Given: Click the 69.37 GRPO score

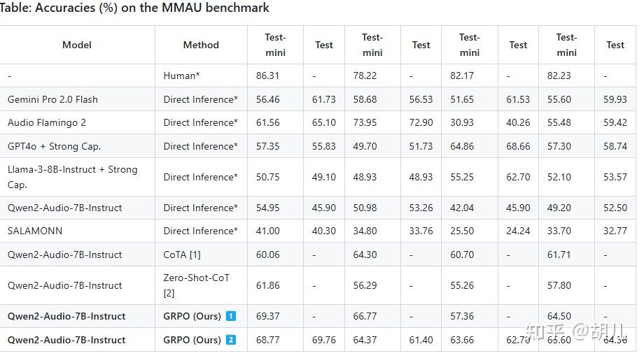Looking at the screenshot, I should click(267, 316).
